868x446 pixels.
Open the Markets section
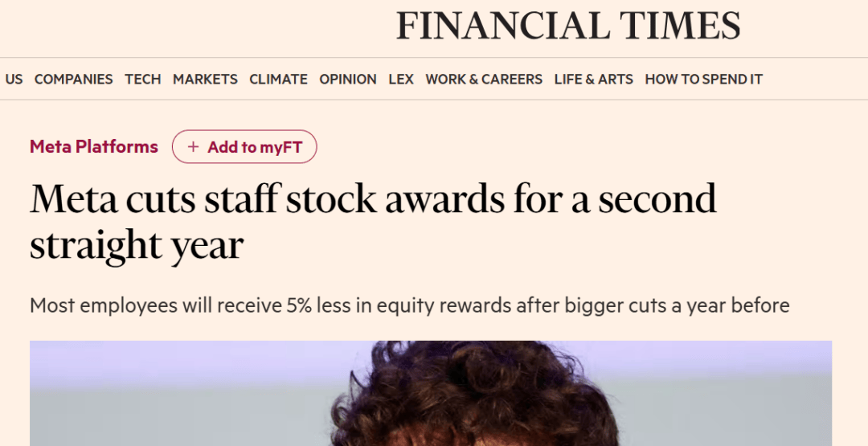click(x=205, y=79)
